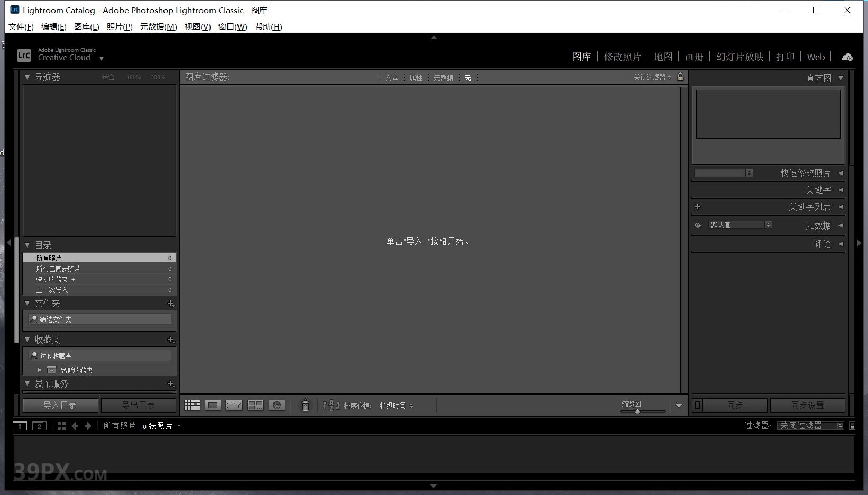868x495 pixels.
Task: Expand the 评论 panel
Action: click(840, 244)
